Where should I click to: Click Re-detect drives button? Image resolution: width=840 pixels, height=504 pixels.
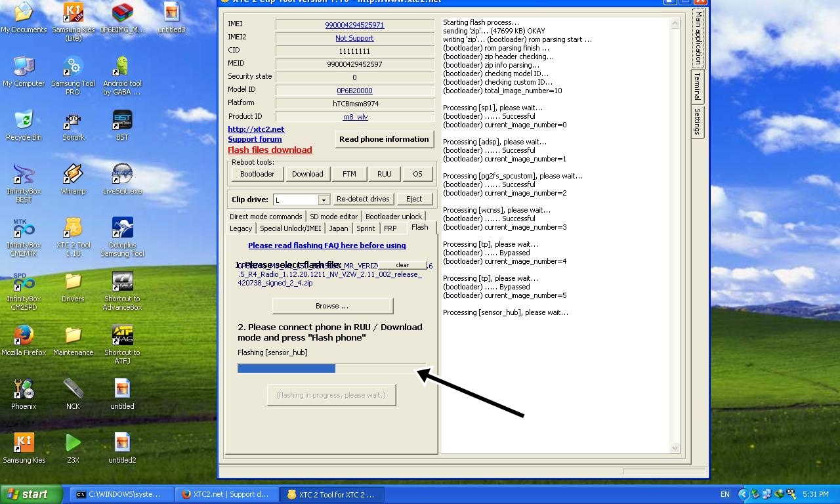(x=363, y=199)
